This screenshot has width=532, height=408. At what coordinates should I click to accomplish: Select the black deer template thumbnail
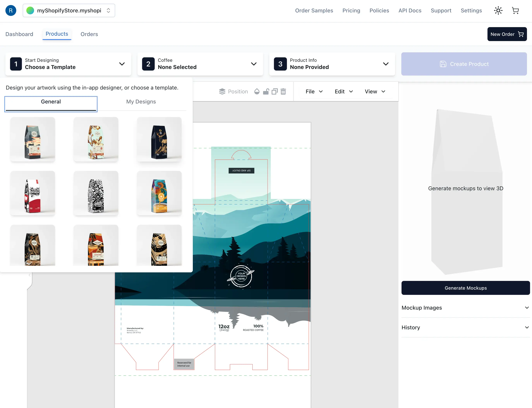pyautogui.click(x=159, y=139)
